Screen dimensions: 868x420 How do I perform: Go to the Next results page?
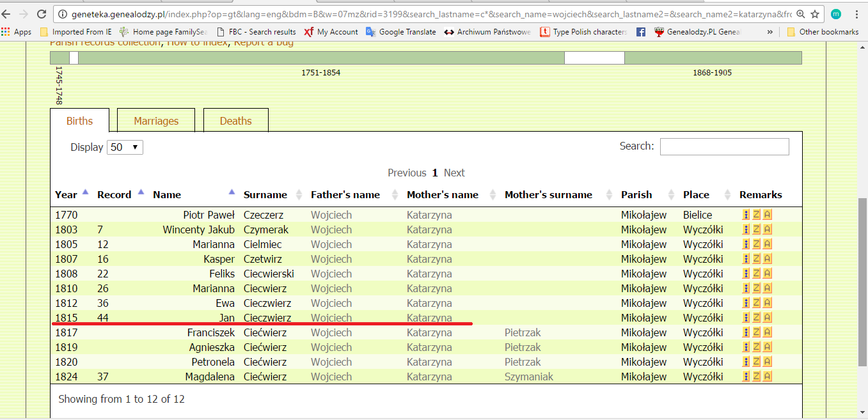[454, 173]
